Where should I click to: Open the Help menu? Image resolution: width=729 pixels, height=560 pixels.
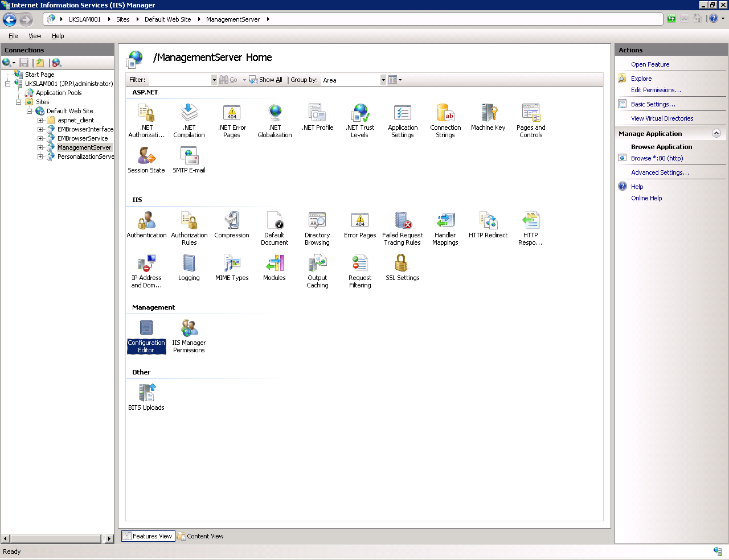58,36
